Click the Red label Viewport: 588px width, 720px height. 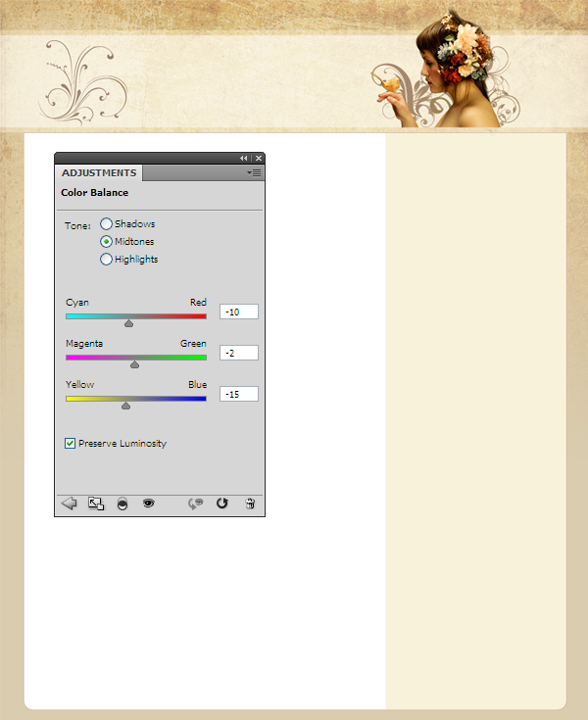tap(198, 302)
